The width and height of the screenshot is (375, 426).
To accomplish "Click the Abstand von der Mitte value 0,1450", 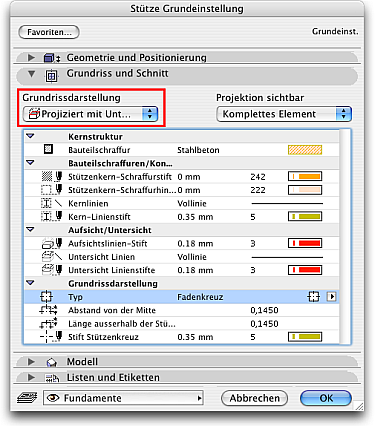I will click(x=264, y=310).
